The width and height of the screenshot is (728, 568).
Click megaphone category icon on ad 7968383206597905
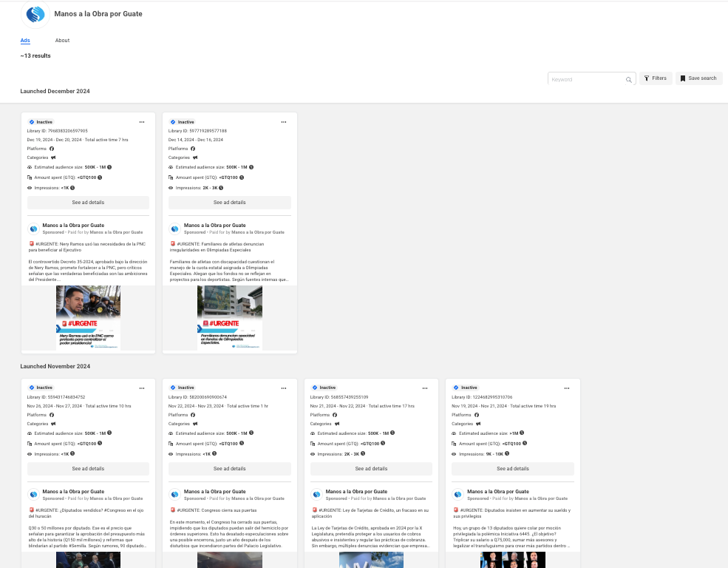pyautogui.click(x=53, y=158)
